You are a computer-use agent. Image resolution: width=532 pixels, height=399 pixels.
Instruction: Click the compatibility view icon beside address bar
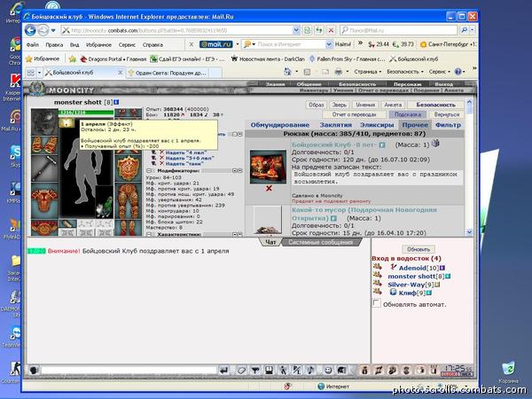coord(307,30)
